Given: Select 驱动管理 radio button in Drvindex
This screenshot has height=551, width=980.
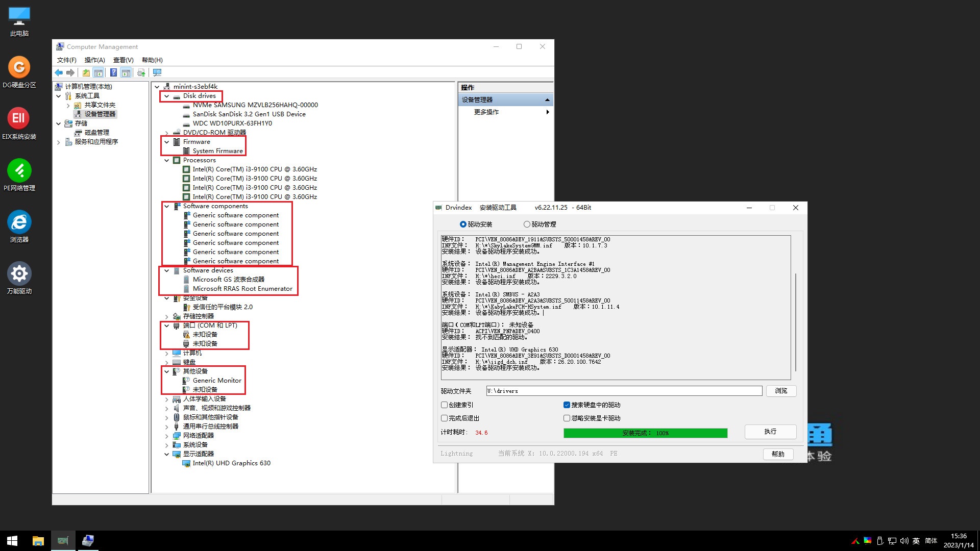Looking at the screenshot, I should [527, 224].
